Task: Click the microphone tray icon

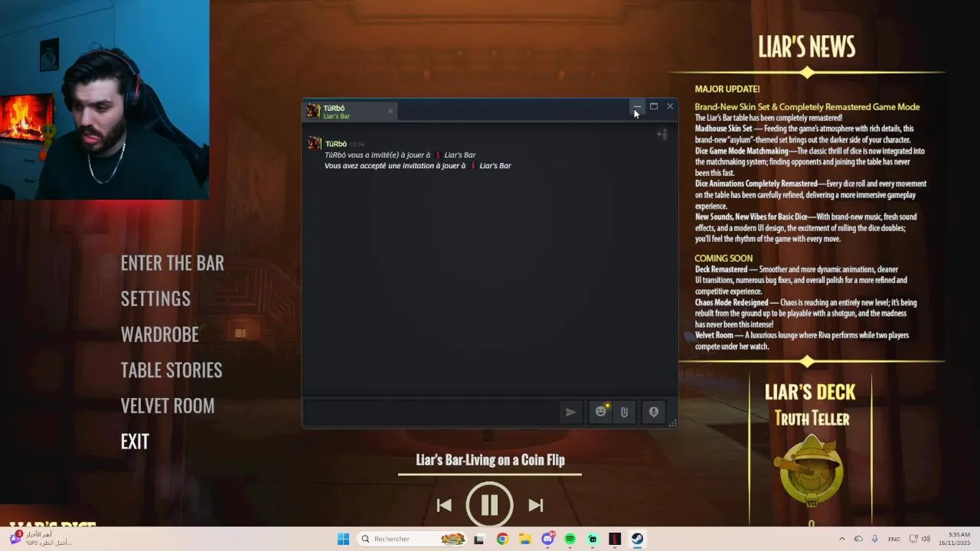Action: click(874, 539)
